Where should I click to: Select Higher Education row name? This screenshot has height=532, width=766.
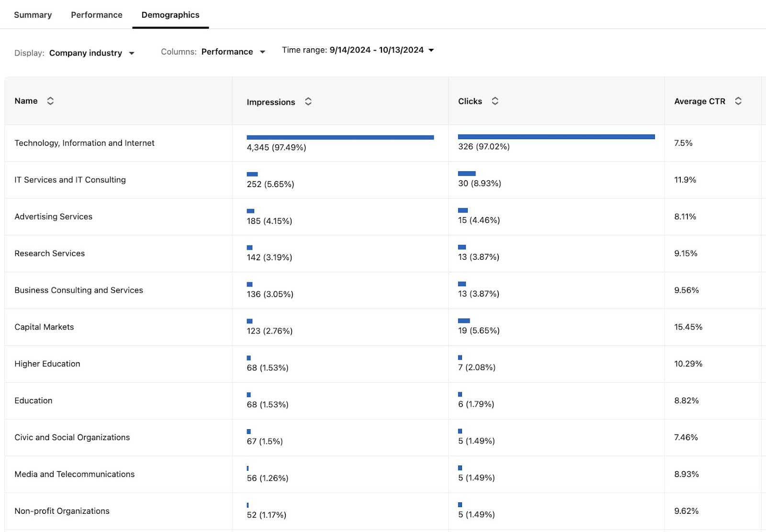pyautogui.click(x=47, y=364)
